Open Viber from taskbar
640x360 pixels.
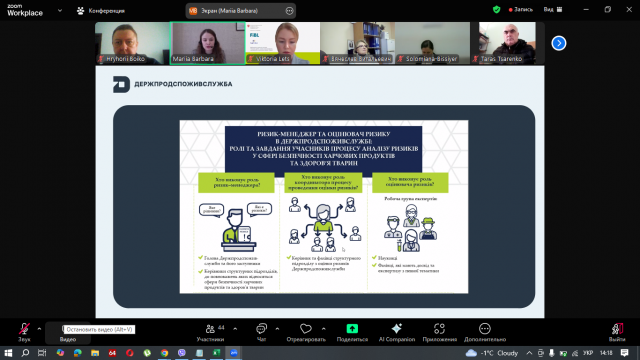[x=182, y=353]
